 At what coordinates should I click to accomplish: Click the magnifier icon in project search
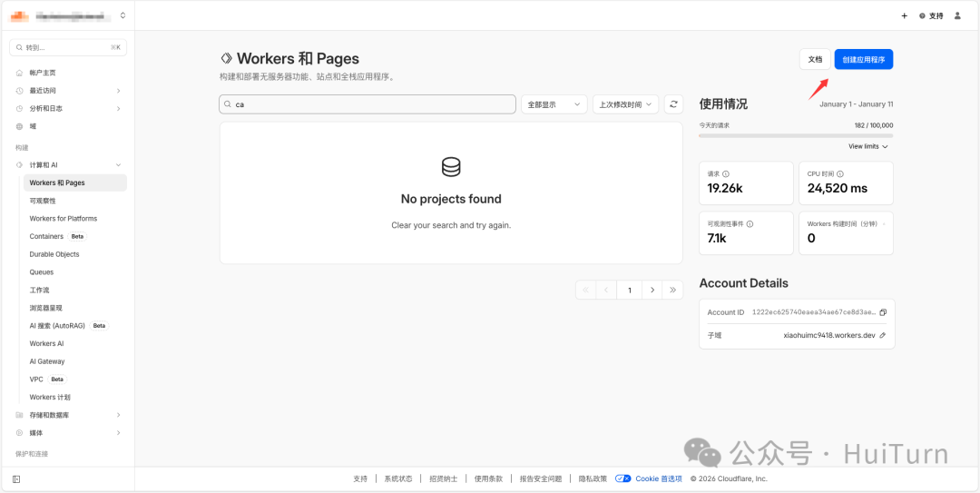[228, 104]
